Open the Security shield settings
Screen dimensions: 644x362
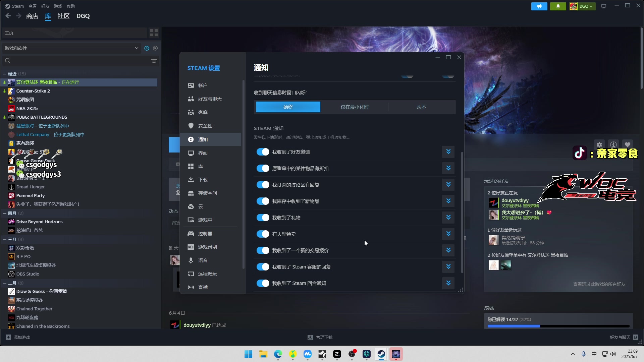point(210,126)
